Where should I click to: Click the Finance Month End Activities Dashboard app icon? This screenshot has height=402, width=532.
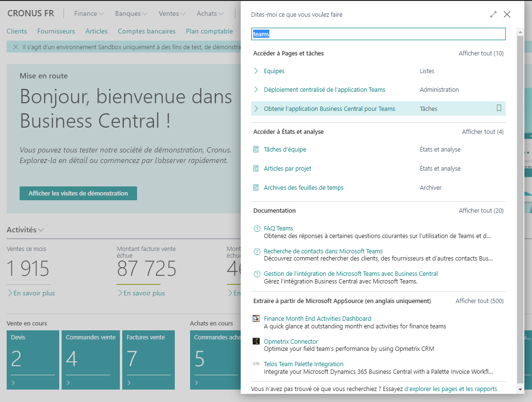pyautogui.click(x=256, y=318)
